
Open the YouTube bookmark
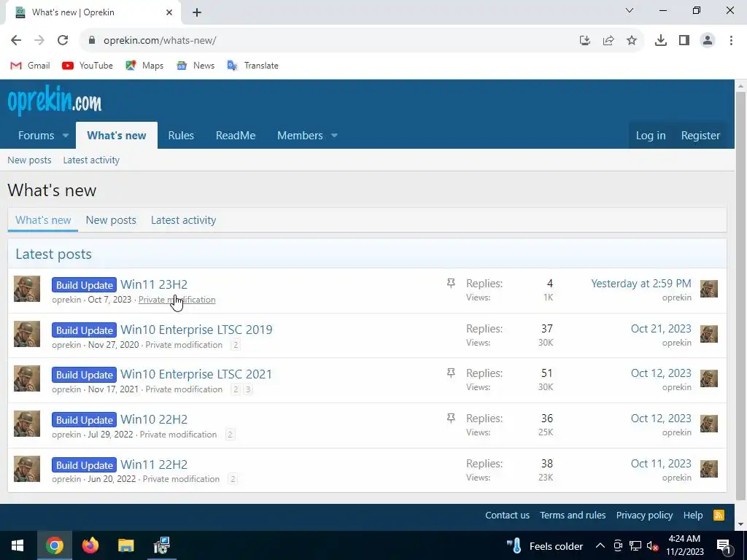tap(88, 66)
